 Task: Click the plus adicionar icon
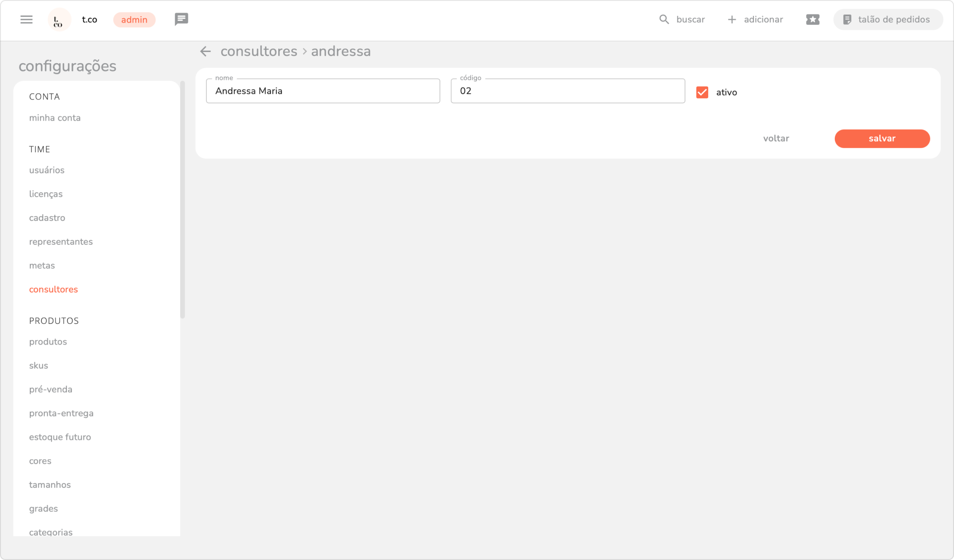pos(732,19)
